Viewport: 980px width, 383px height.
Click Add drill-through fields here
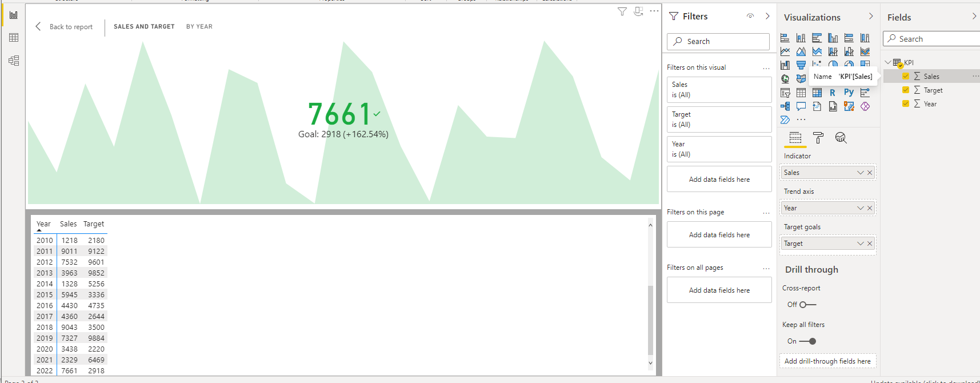pyautogui.click(x=827, y=361)
